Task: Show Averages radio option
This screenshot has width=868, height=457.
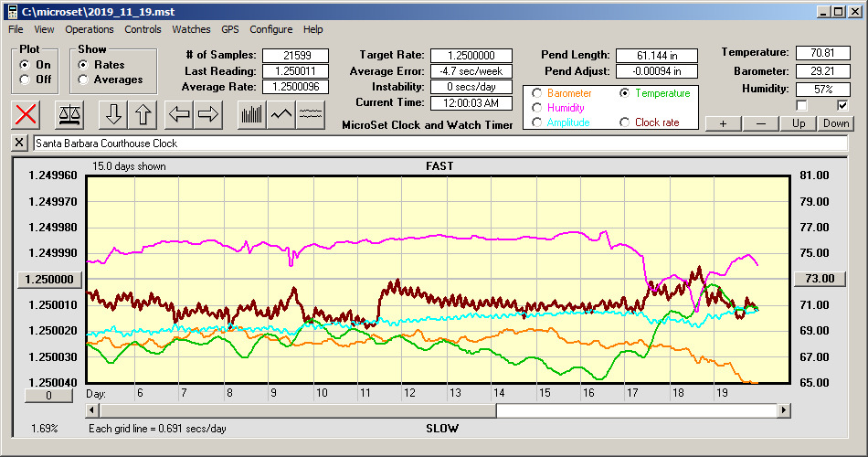Action: 83,80
